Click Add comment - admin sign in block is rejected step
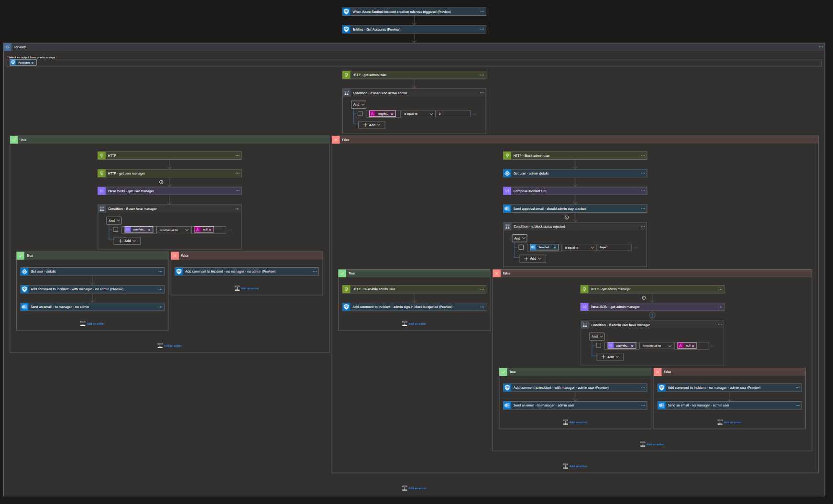The height and width of the screenshot is (504, 833). (414, 307)
